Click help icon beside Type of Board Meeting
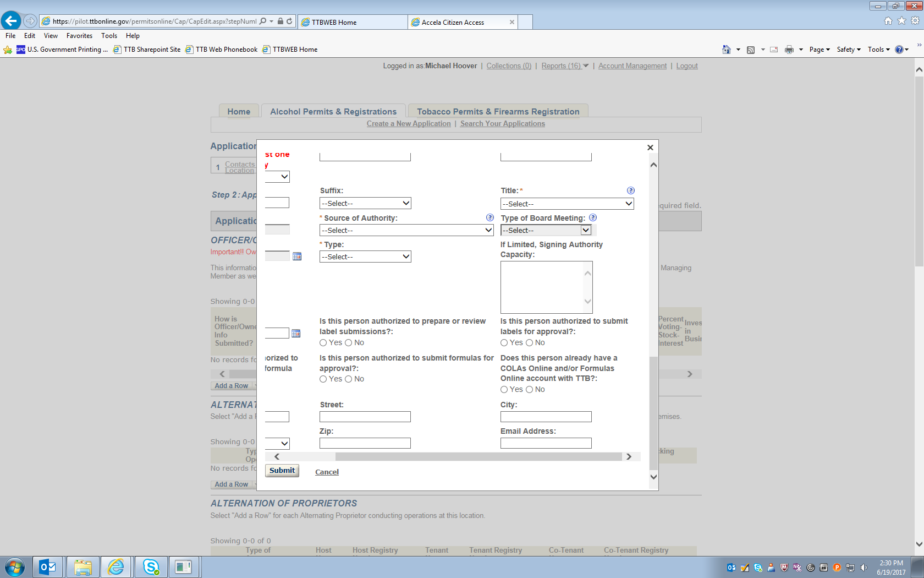The width and height of the screenshot is (924, 578). tap(592, 217)
